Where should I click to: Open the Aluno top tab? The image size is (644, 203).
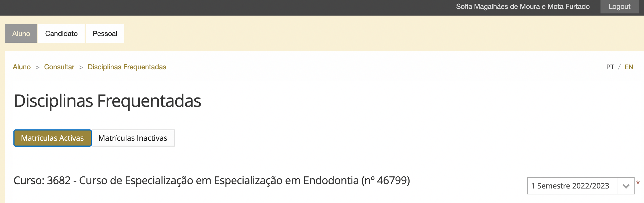[x=21, y=34]
